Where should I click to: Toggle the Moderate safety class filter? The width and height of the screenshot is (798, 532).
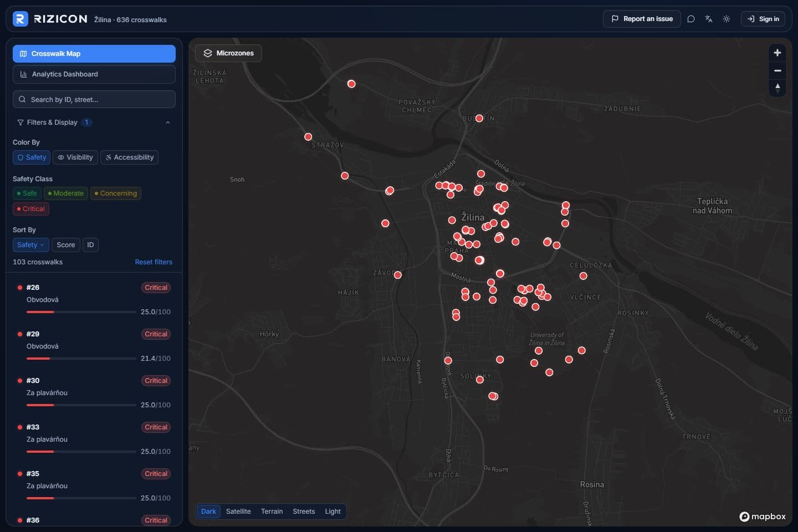(65, 193)
